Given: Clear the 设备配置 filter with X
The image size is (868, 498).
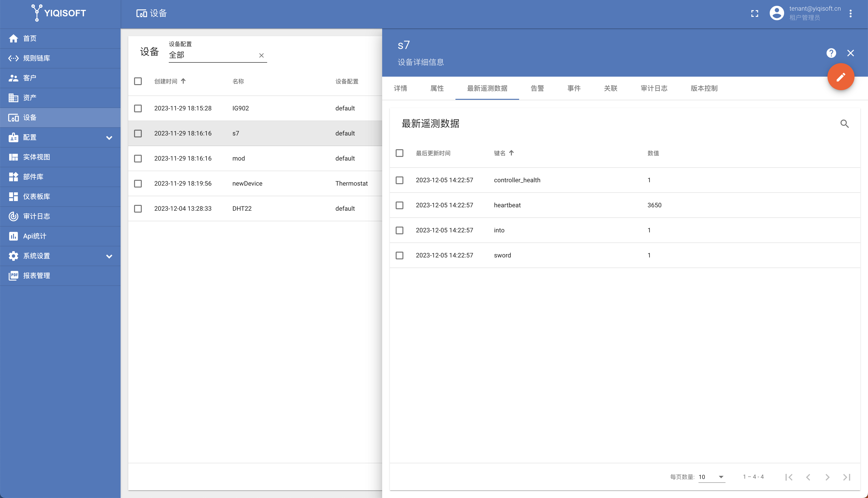Looking at the screenshot, I should [261, 55].
